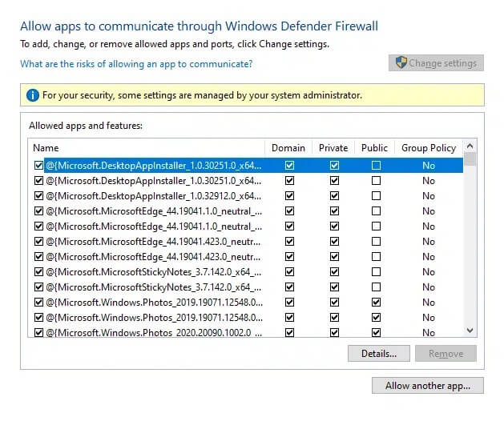Screen dimensions: 504x421
Task: Click the scrollbar thumb of the apps list
Action: pos(470,159)
